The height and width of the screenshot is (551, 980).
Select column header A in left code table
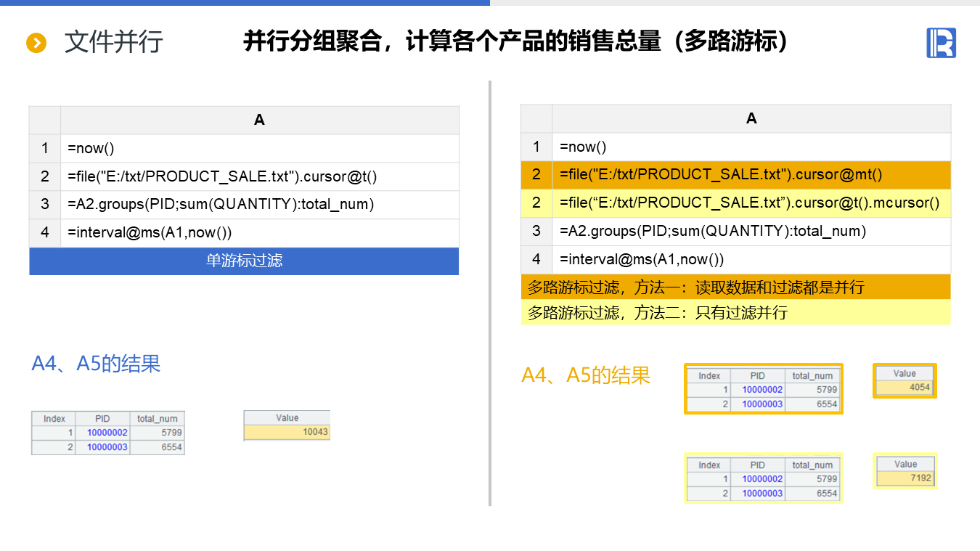pyautogui.click(x=259, y=121)
